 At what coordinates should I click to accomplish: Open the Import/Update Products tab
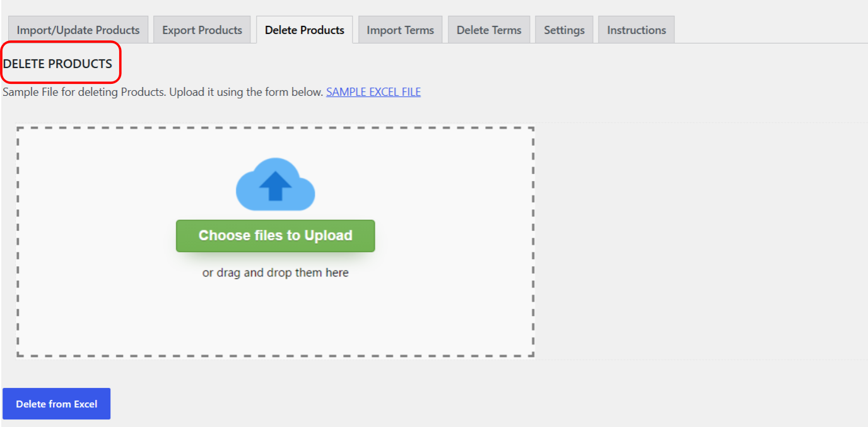point(78,30)
